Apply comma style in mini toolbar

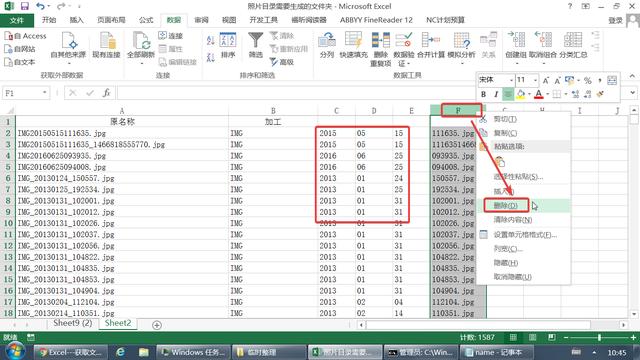pyautogui.click(x=600, y=80)
